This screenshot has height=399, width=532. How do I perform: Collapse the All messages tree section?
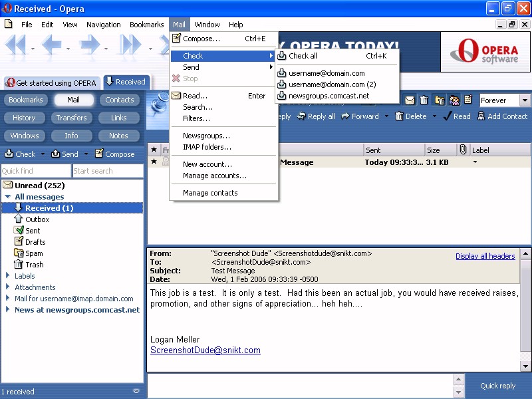8,196
